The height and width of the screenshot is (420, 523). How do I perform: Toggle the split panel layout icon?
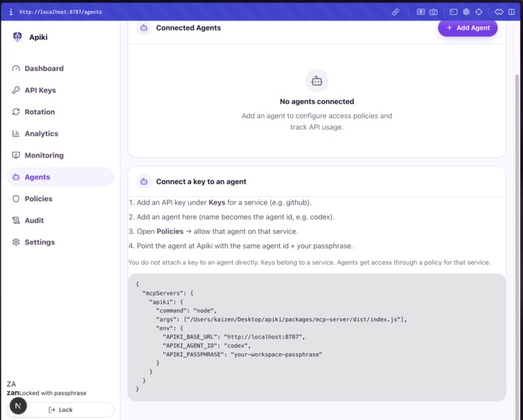tap(511, 12)
